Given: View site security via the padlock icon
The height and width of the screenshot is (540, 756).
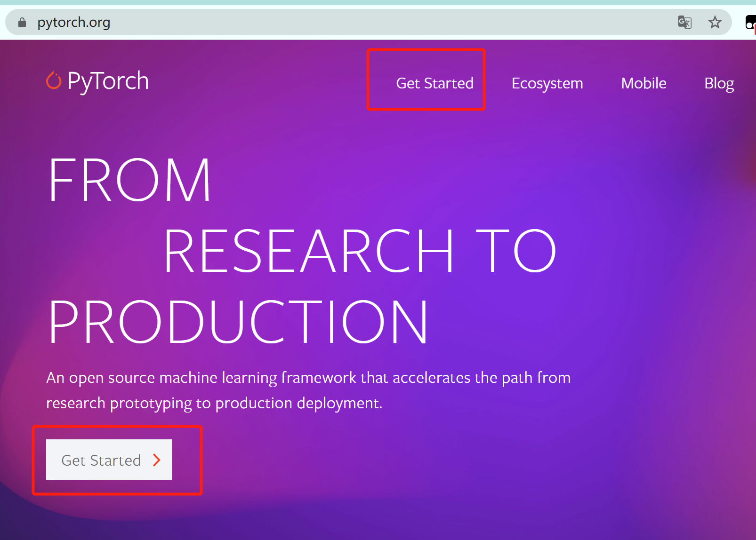Looking at the screenshot, I should pos(22,22).
